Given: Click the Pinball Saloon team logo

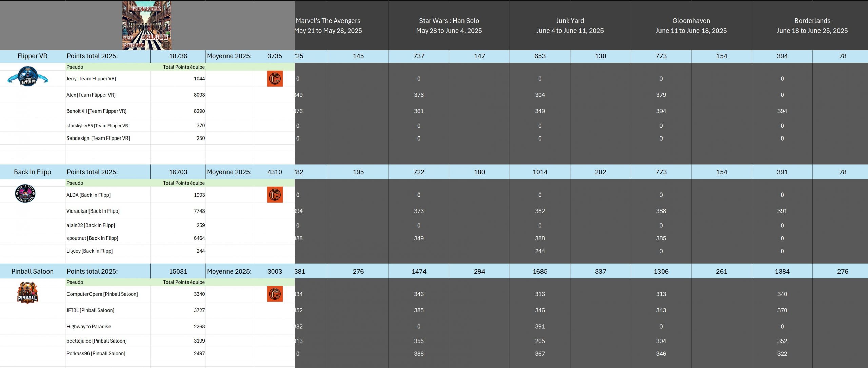Looking at the screenshot, I should [27, 293].
